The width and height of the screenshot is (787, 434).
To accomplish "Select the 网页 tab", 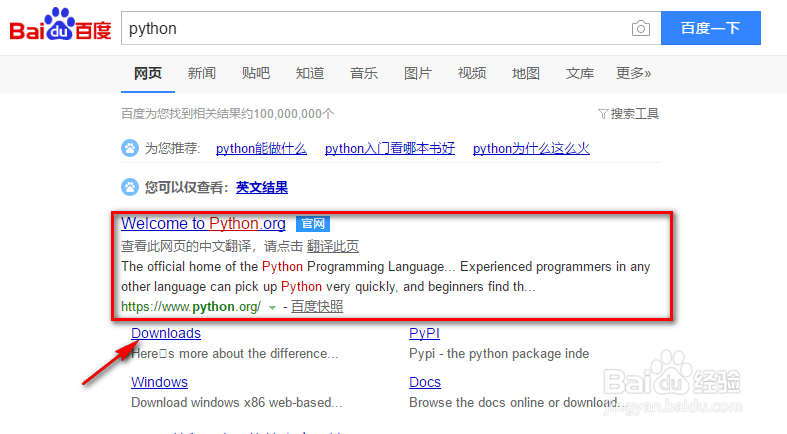I will (148, 73).
